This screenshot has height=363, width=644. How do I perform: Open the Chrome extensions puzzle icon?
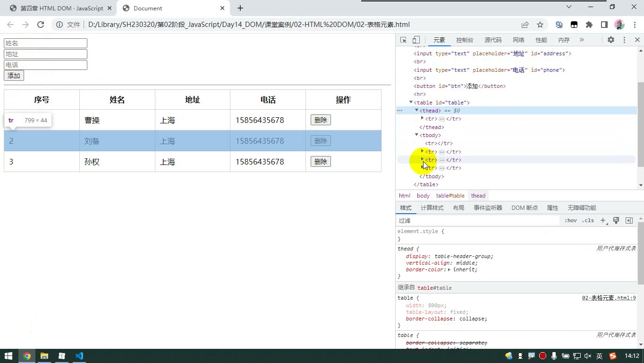(x=589, y=25)
